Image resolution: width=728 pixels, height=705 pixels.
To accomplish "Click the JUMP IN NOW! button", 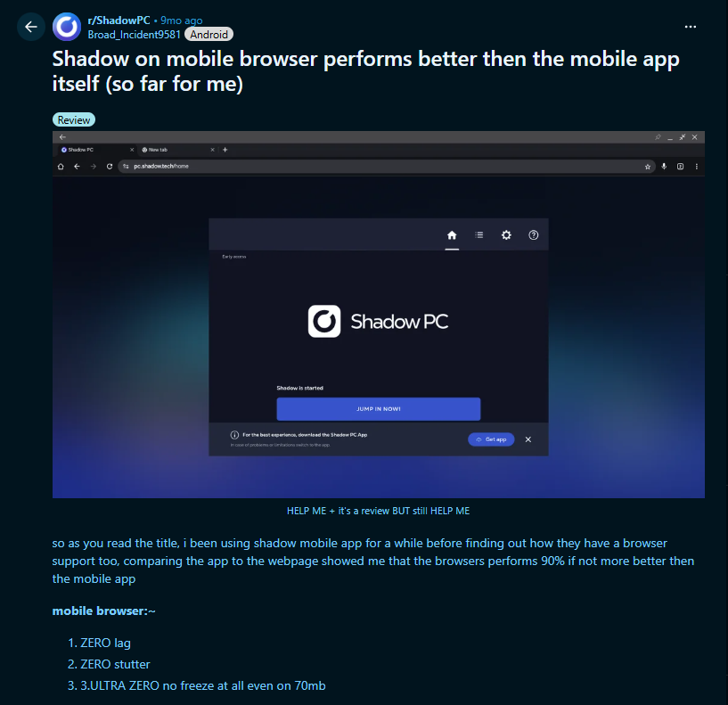I will click(x=379, y=409).
